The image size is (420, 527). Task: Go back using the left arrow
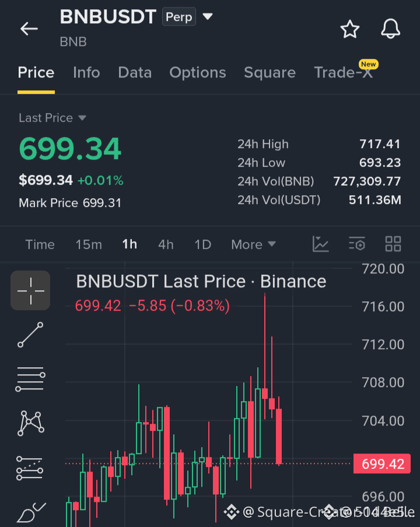(29, 29)
